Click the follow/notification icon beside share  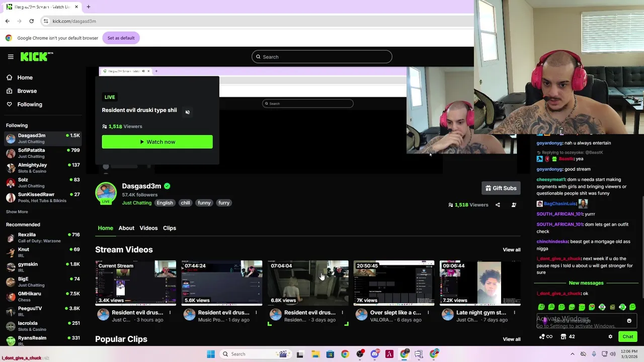[514, 205]
